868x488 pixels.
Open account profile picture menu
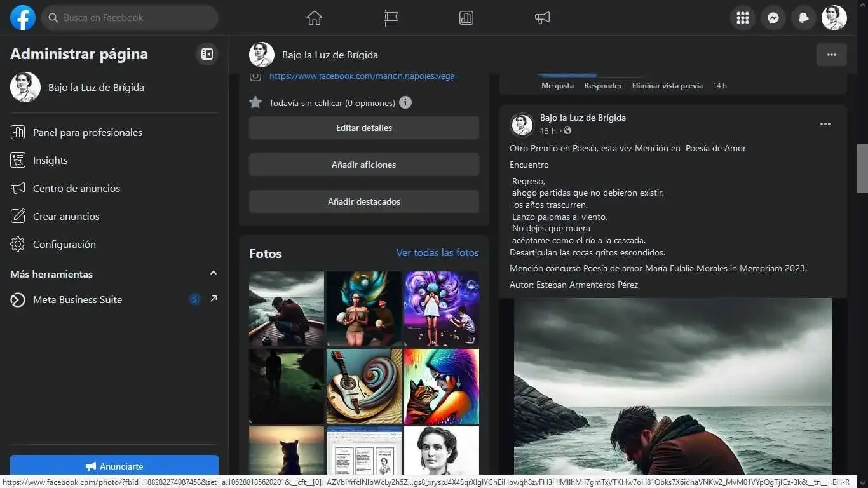tap(834, 18)
